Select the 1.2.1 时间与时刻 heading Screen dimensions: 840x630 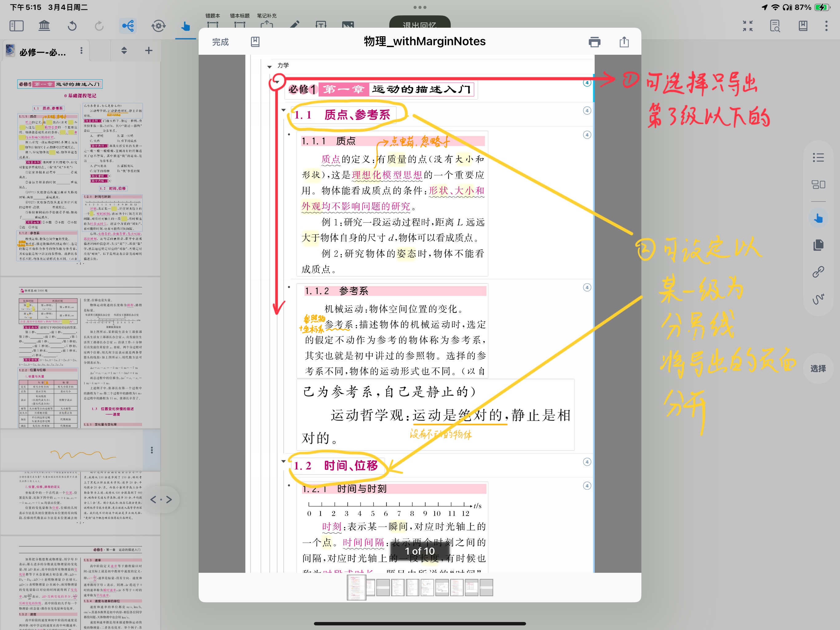click(344, 488)
